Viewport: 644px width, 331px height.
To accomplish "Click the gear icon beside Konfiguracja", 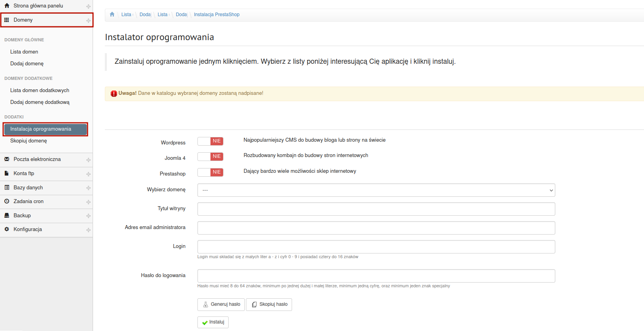I will click(7, 229).
